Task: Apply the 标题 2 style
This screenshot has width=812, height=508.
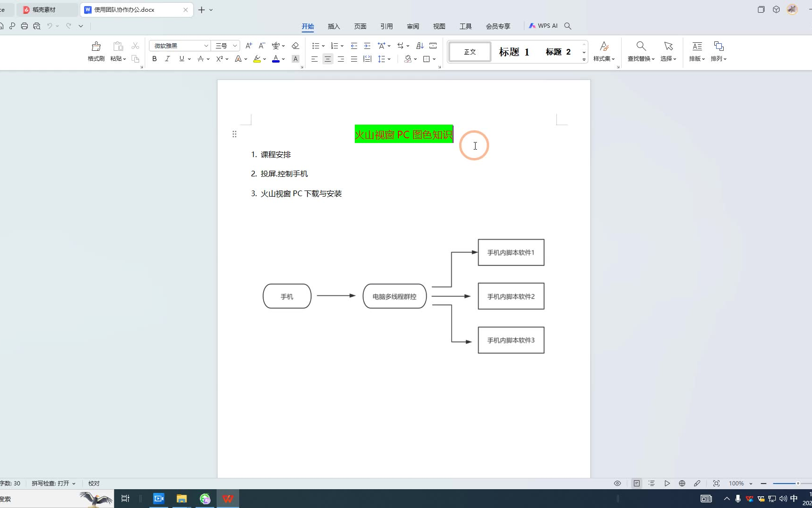Action: [x=558, y=52]
